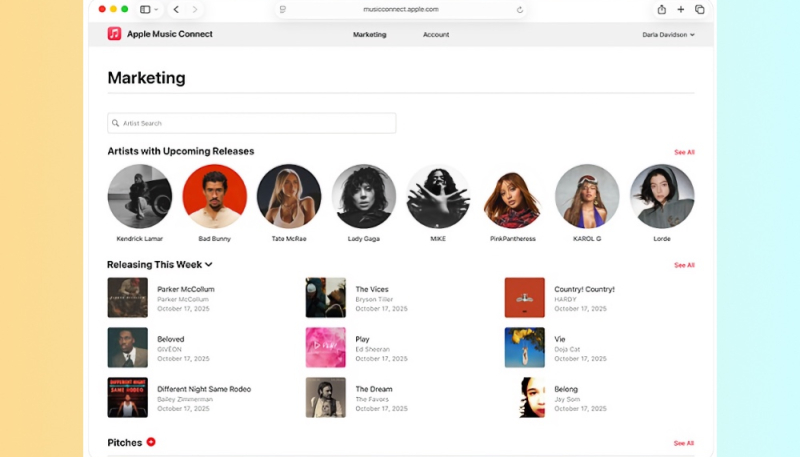Select the "Parker McCollum" release title
The width and height of the screenshot is (800, 457).
[186, 289]
